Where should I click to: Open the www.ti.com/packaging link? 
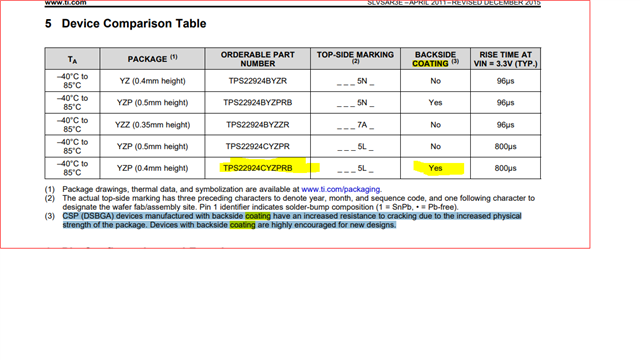click(x=341, y=189)
